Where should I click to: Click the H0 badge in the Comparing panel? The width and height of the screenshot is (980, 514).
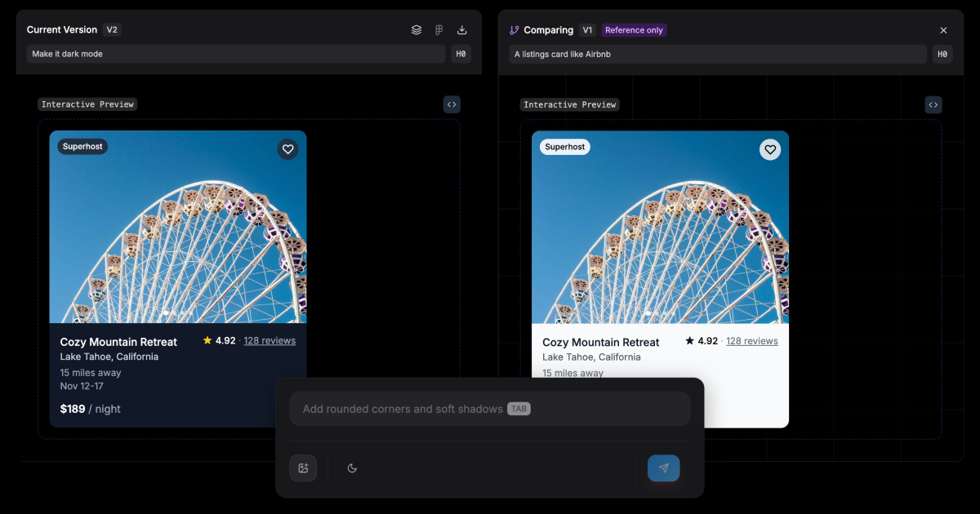942,54
